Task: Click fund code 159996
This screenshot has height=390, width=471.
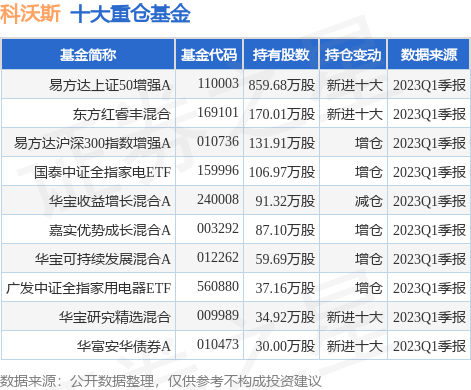Action: [218, 170]
